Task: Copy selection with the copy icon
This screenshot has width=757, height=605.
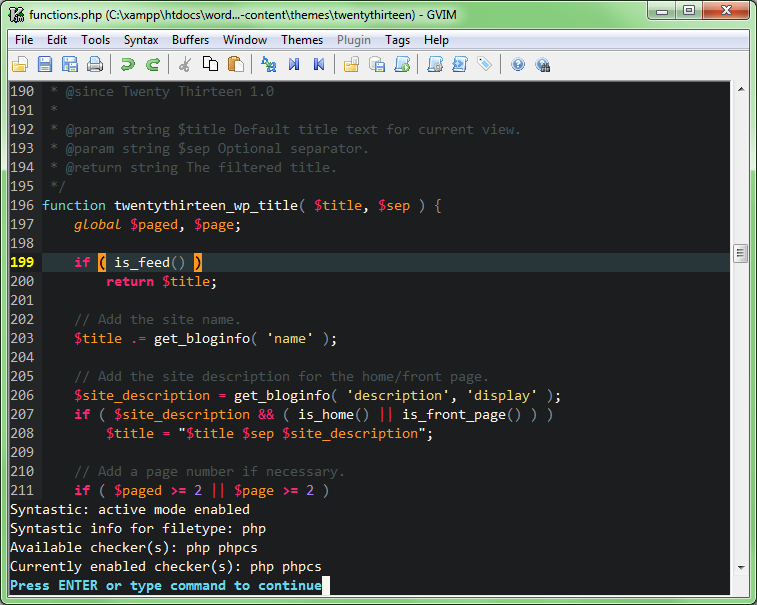Action: click(210, 64)
